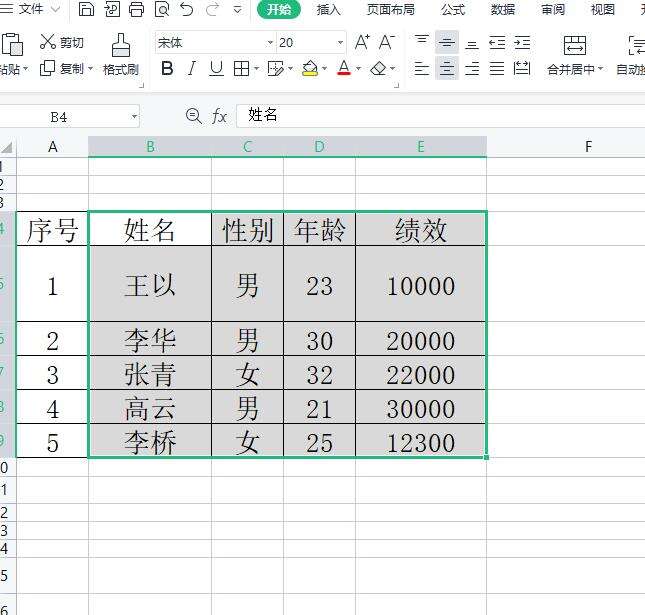The image size is (645, 615).
Task: Click the fx insert function button
Action: (219, 116)
